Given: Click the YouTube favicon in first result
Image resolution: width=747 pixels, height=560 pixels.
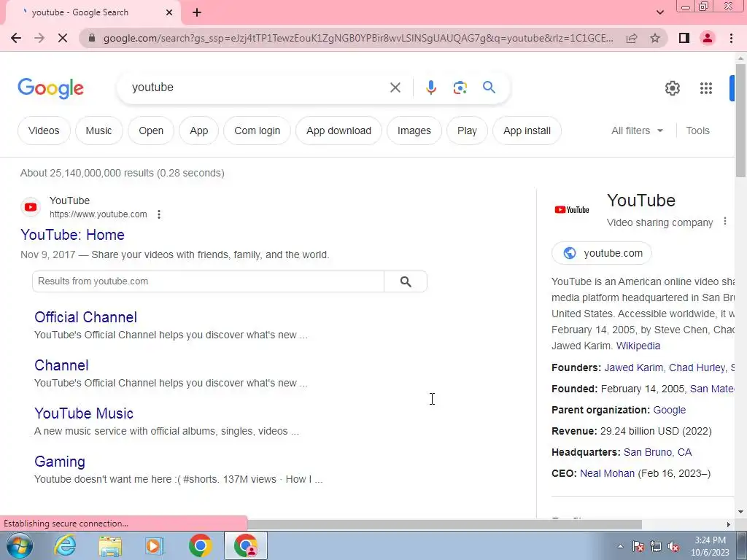Looking at the screenshot, I should 31,207.
